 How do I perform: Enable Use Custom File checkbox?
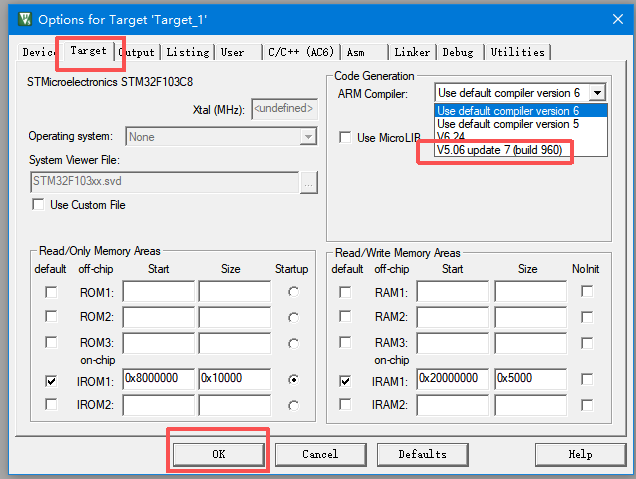[38, 204]
